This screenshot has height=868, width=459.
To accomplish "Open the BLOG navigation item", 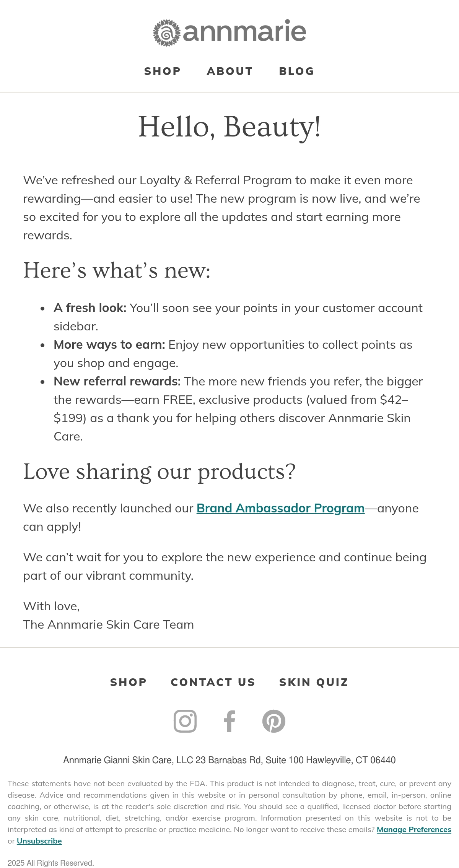I will [297, 71].
